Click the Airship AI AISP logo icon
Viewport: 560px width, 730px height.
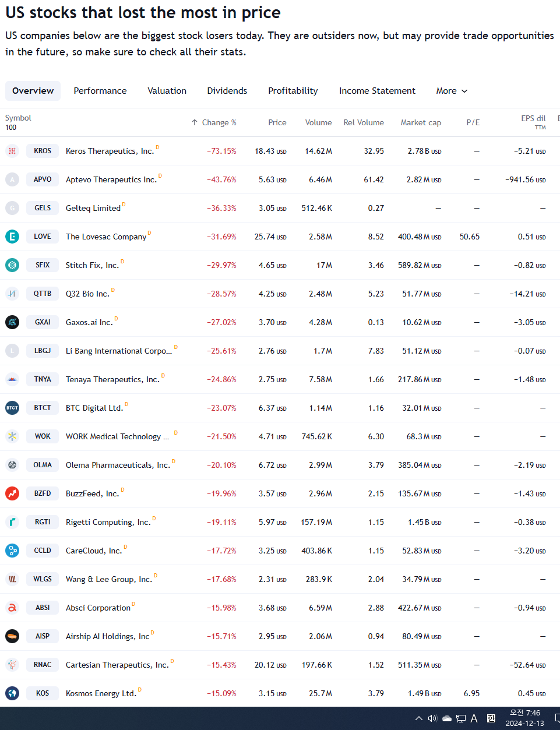12,636
